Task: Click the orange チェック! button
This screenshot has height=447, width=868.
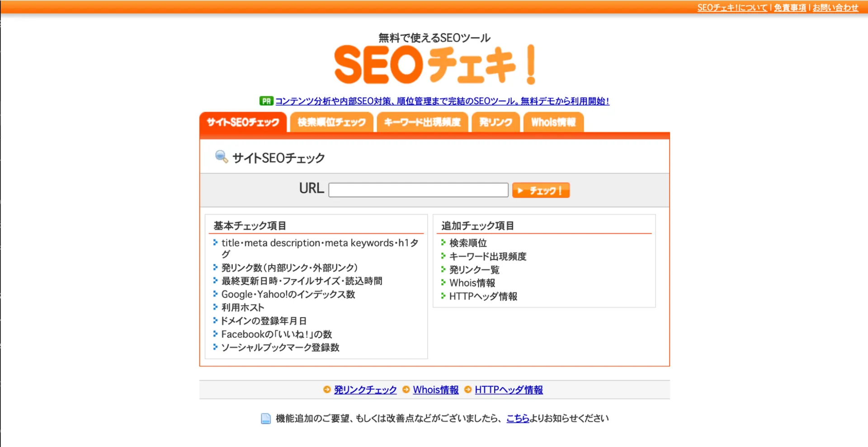Action: point(541,190)
